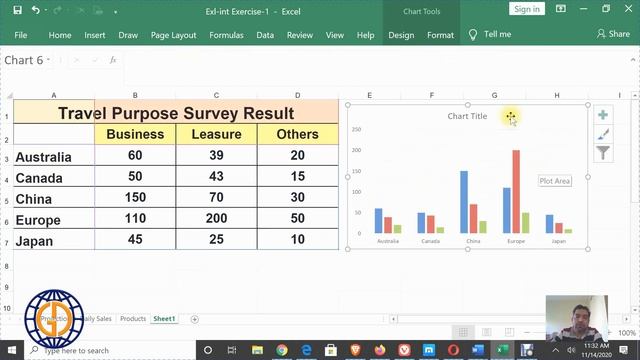
Task: Expand the Name Box dropdown arrow
Action: (48, 60)
